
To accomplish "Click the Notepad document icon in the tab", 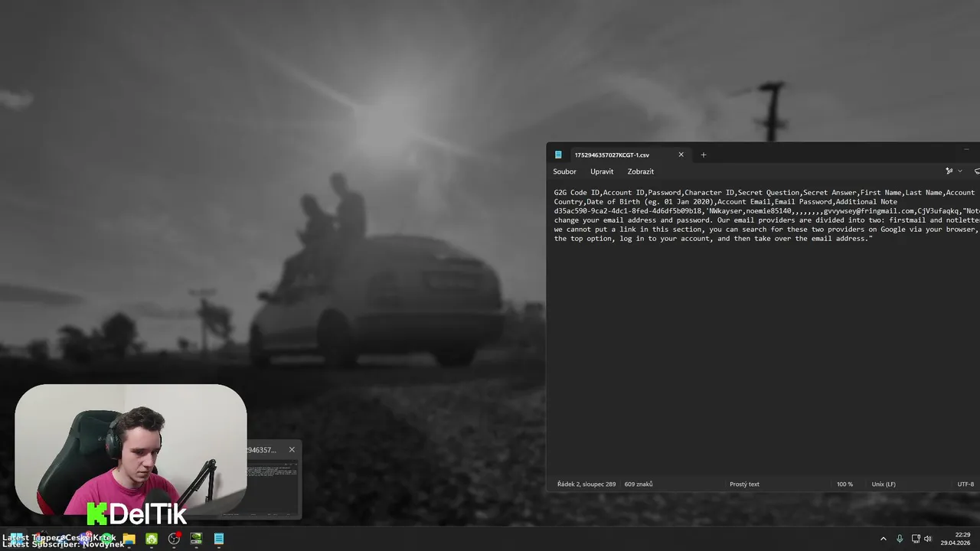I will (558, 155).
